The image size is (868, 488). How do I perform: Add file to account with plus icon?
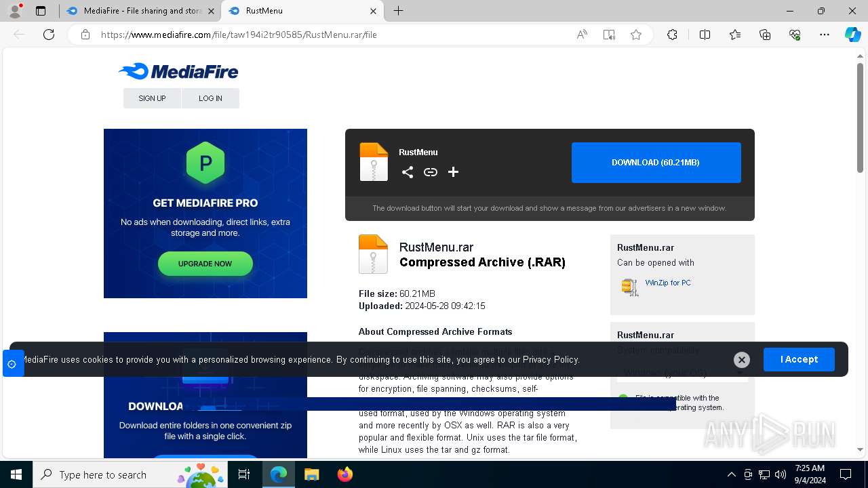pyautogui.click(x=453, y=172)
